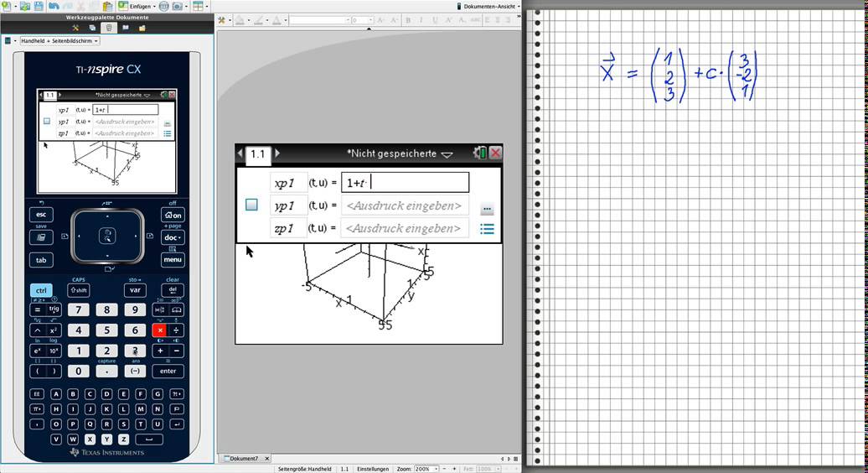Image resolution: width=868 pixels, height=473 pixels.
Task: Toggle underline formatting
Action: click(435, 20)
